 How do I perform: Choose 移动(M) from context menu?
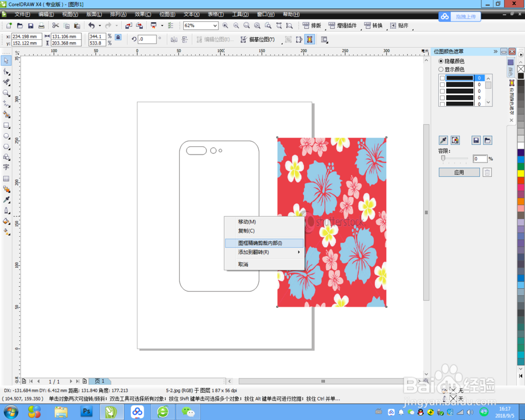264,222
